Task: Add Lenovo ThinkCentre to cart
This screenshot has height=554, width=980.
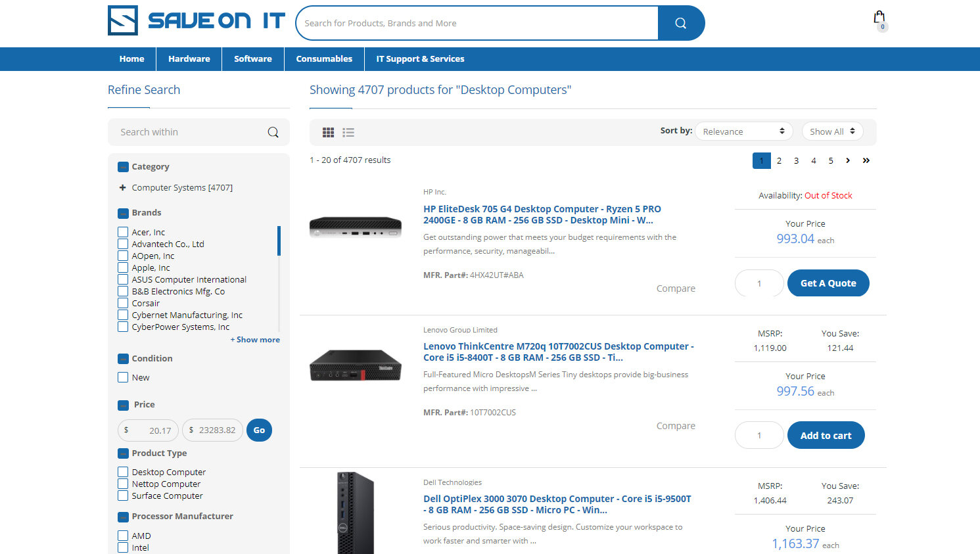Action: point(826,435)
